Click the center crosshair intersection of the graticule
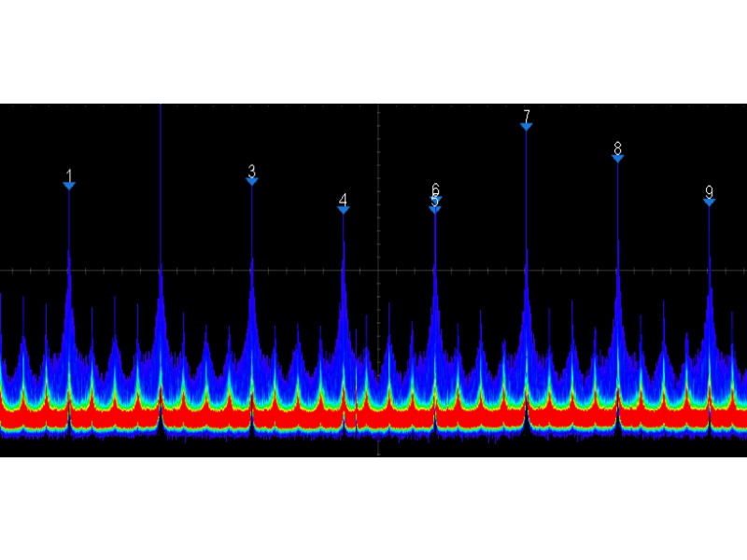Screen dimensions: 747x560 point(378,272)
